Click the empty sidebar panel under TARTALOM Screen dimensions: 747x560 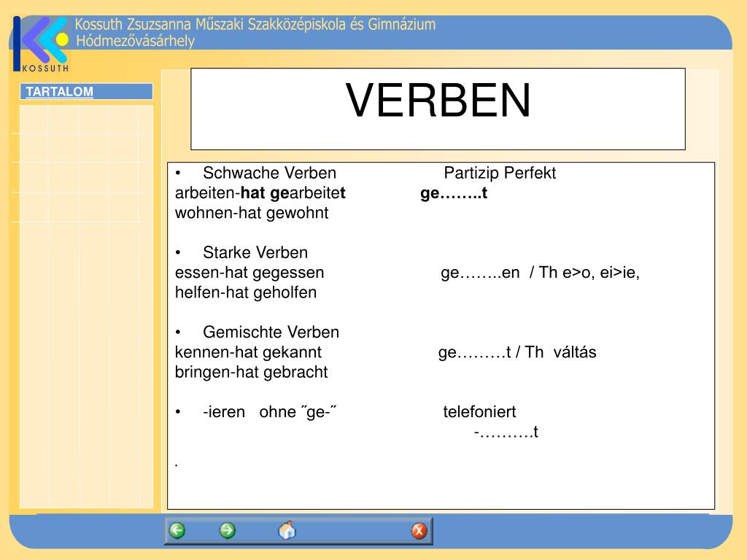(86, 306)
